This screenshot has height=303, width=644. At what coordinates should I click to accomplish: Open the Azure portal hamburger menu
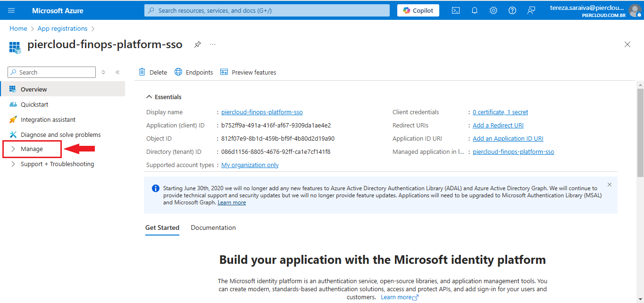(11, 10)
